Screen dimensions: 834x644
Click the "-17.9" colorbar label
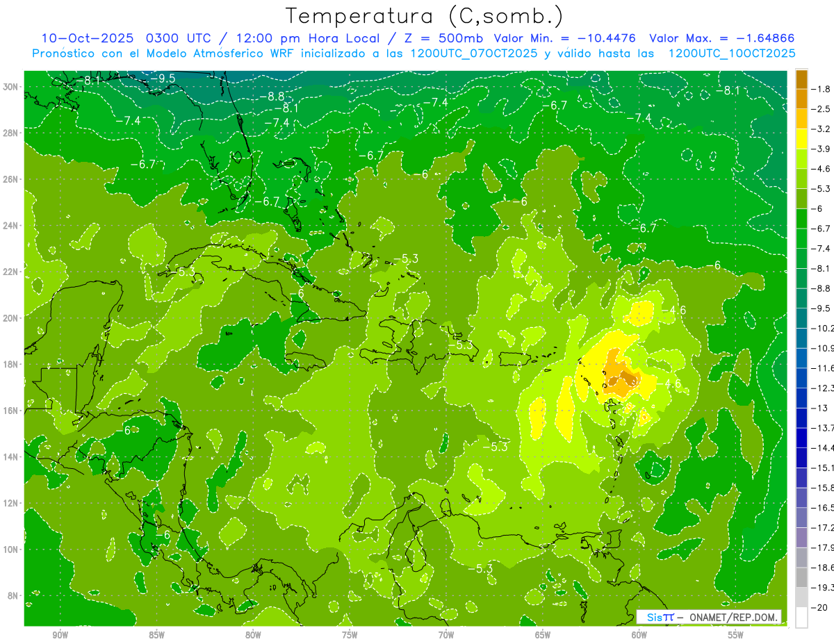824,548
